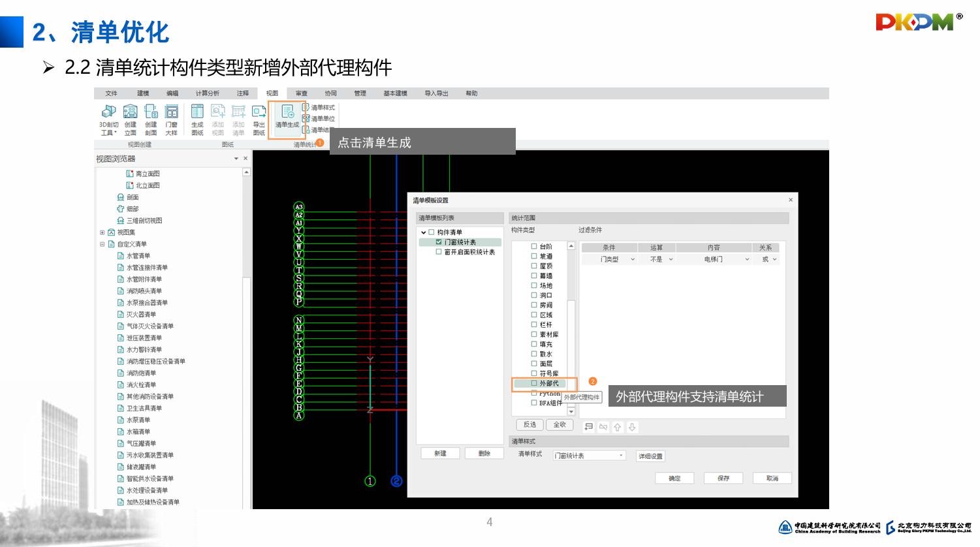Click the 确定 button
Viewport: 980px width, 547px height.
click(674, 478)
